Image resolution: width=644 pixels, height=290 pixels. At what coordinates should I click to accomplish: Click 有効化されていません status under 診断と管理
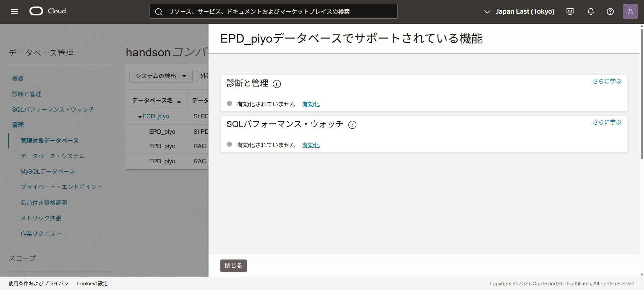pyautogui.click(x=266, y=104)
